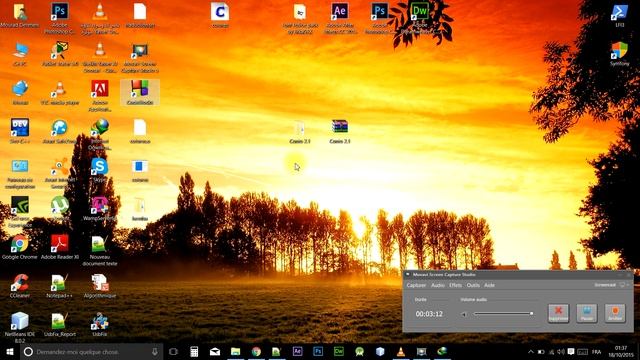Select the Notepad++ desktop icon
Viewport: 640px width, 360px height.
[x=60, y=286]
